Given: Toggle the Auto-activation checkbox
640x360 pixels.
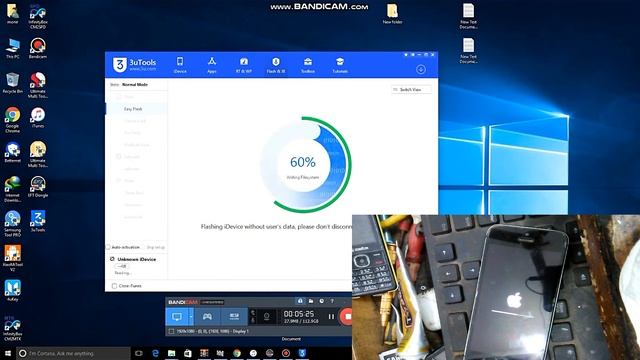Looking at the screenshot, I should (x=108, y=247).
